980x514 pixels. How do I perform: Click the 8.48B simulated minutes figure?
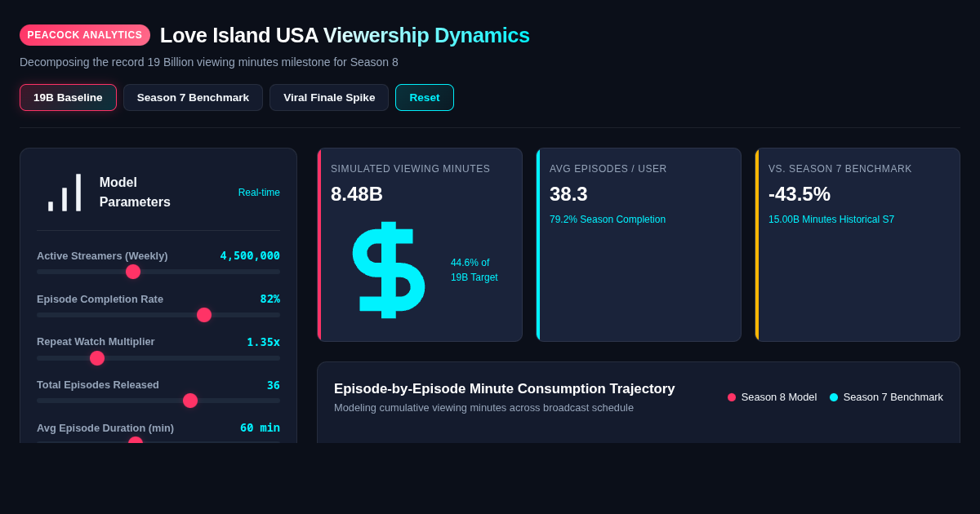357,194
